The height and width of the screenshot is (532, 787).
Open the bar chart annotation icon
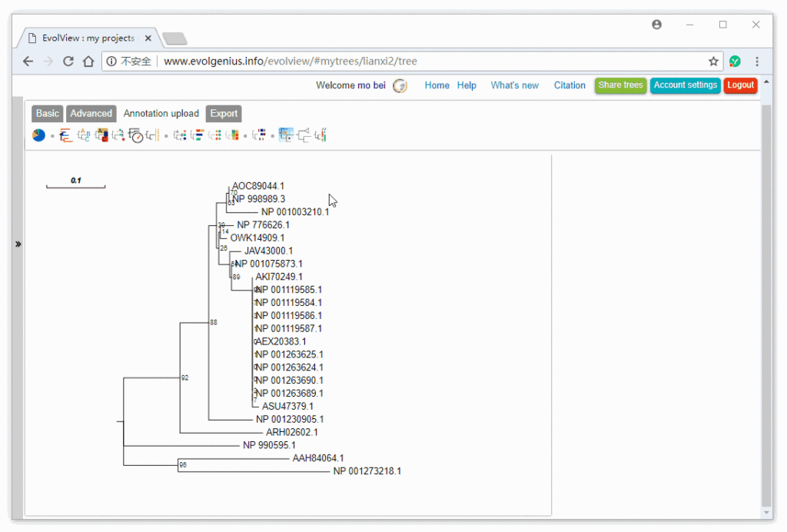click(198, 135)
